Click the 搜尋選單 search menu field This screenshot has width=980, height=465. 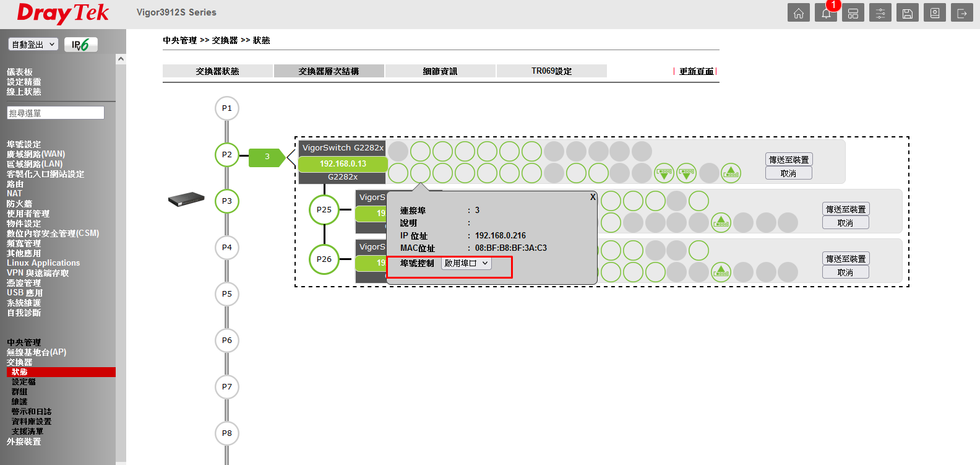[x=56, y=113]
